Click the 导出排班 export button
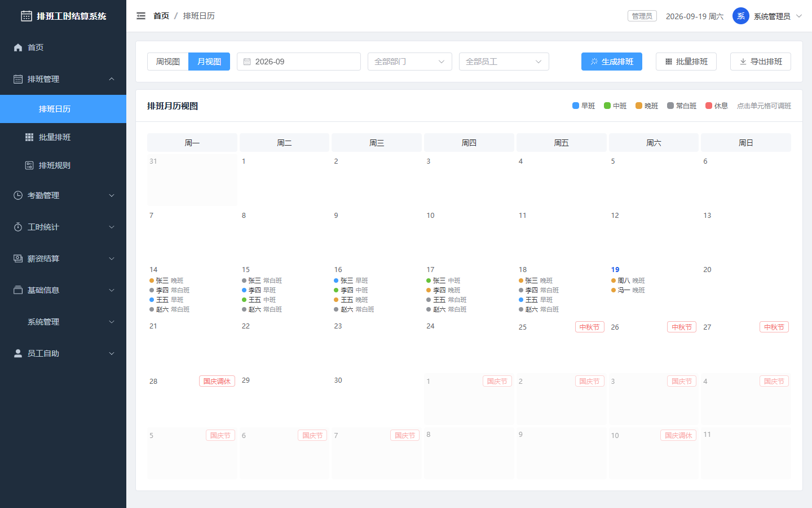This screenshot has width=812, height=508. 761,62
